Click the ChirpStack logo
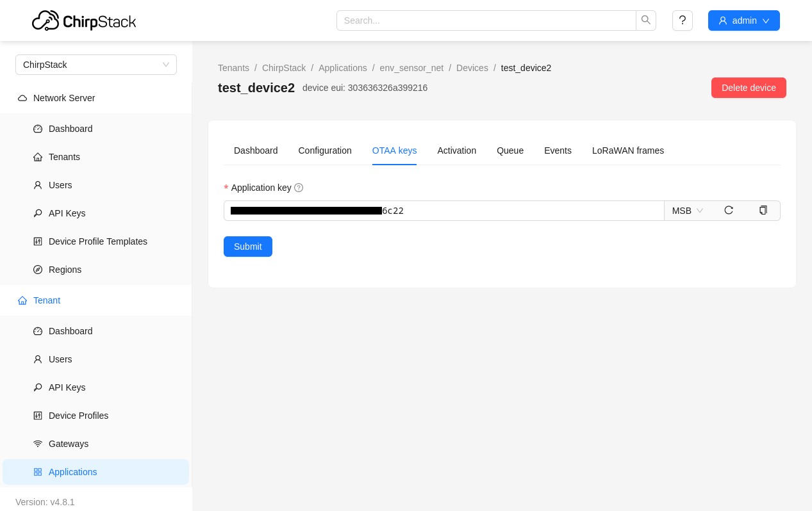 84,20
